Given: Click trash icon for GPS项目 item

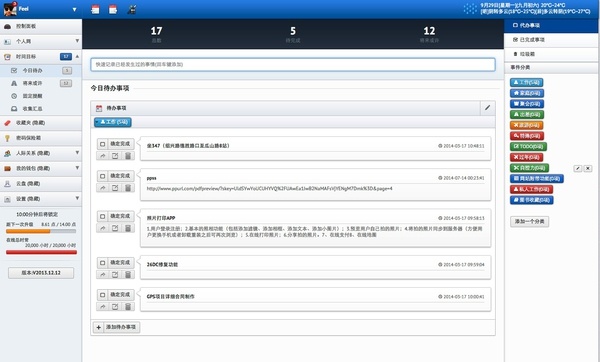Looking at the screenshot, I should [x=128, y=307].
